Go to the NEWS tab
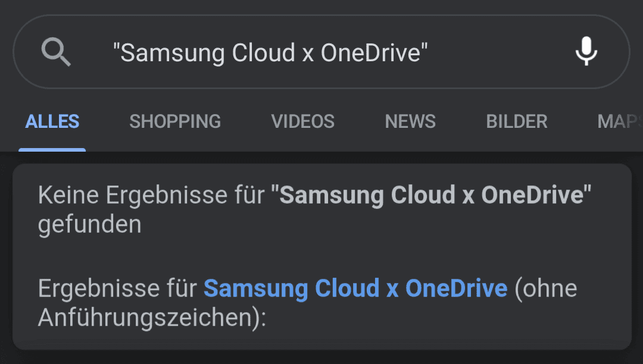643x364 pixels. (x=410, y=121)
